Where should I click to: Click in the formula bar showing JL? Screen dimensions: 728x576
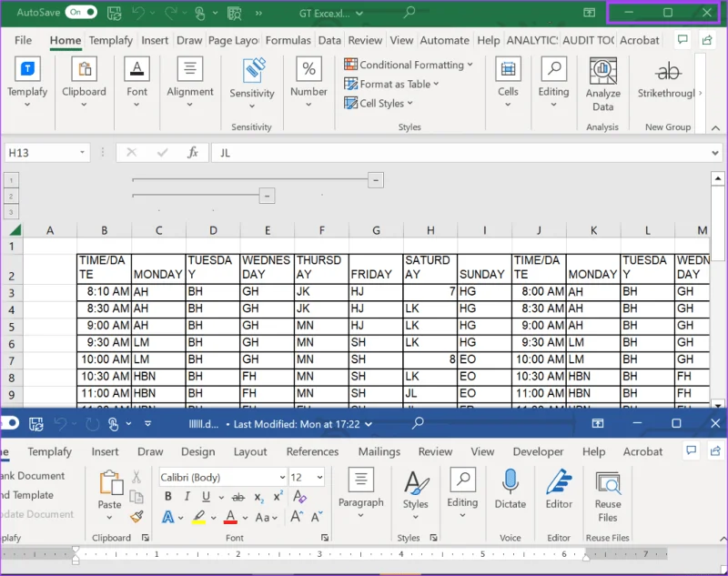tap(460, 153)
